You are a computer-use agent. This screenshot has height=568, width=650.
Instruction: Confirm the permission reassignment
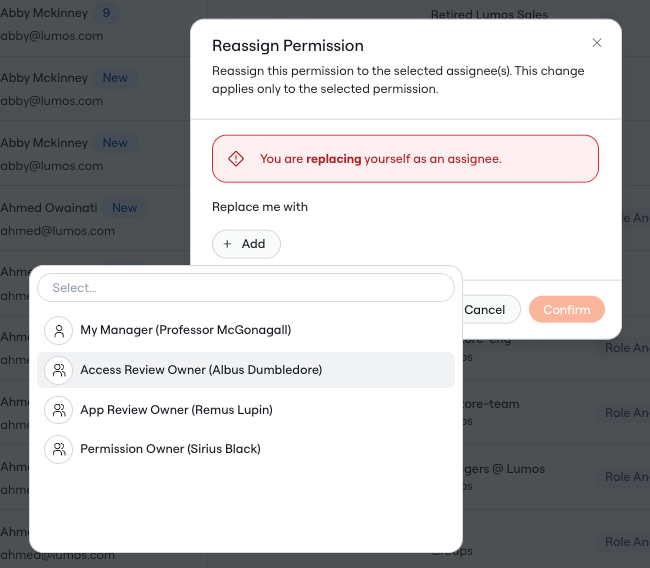tap(567, 309)
